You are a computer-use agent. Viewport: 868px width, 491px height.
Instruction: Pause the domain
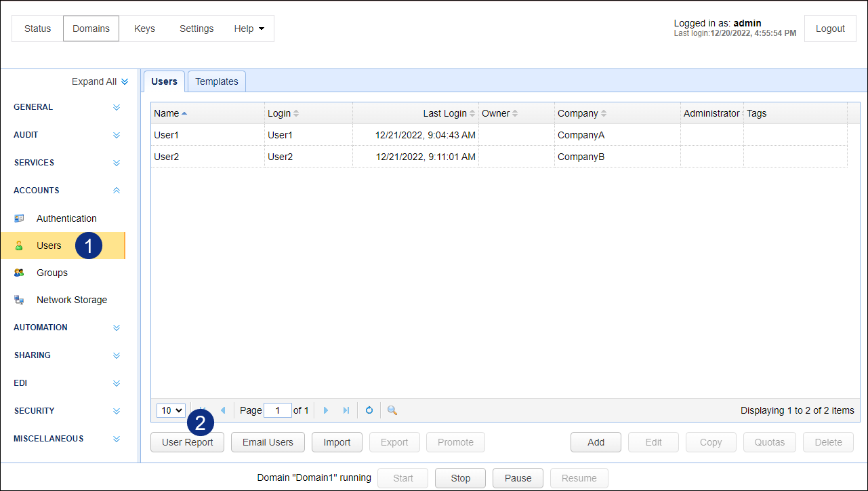pyautogui.click(x=518, y=478)
